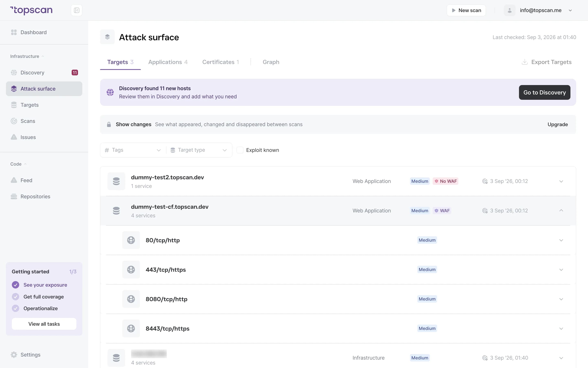This screenshot has height=368, width=588.
Task: Open the account menu chevron
Action: (x=570, y=10)
